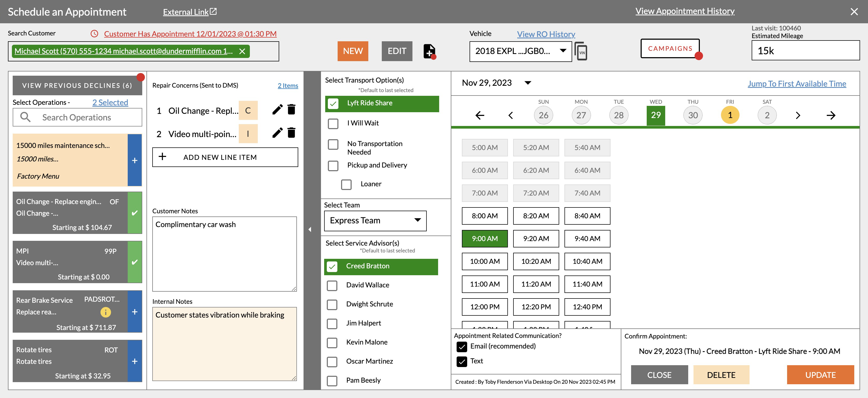Select Dwight Schrute as service advisor

tap(332, 305)
